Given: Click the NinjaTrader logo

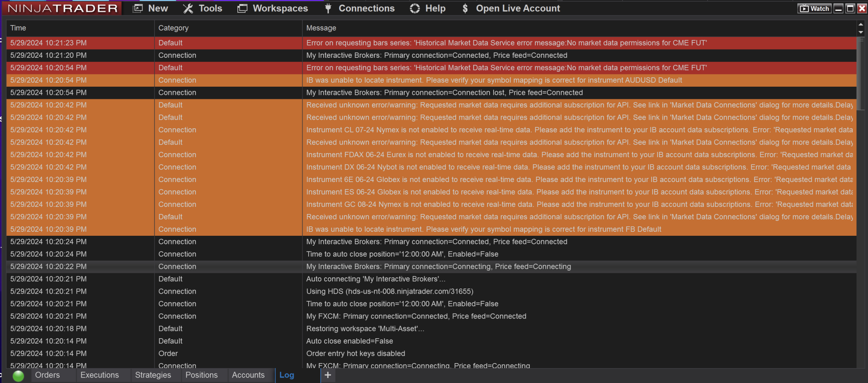Looking at the screenshot, I should [x=63, y=8].
